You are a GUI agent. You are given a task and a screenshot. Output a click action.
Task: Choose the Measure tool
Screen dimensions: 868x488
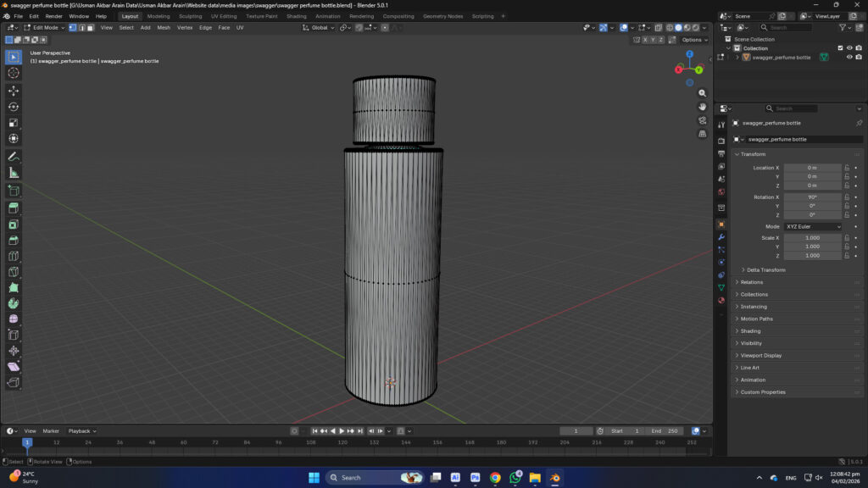tap(14, 173)
